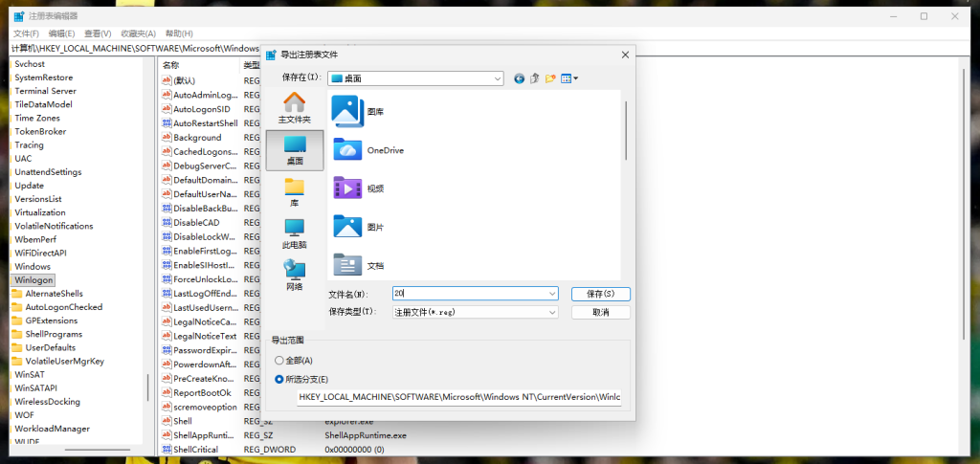
Task: Open the 文件(F) menu
Action: (x=26, y=33)
